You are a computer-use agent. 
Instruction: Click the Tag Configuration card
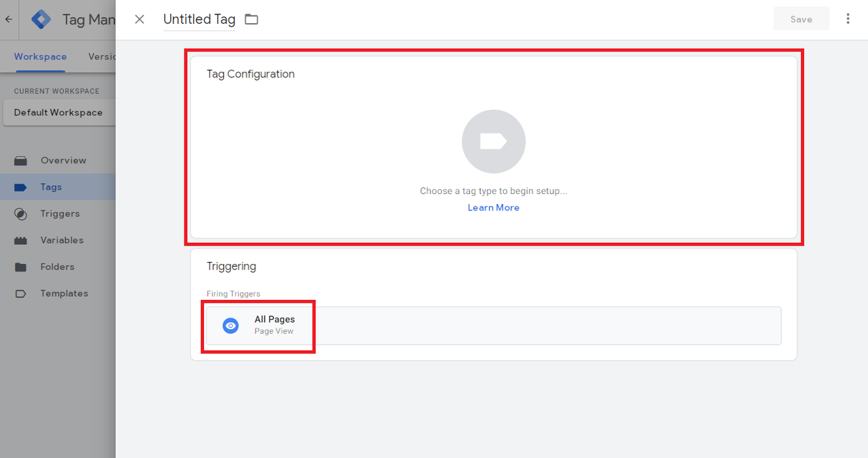(494, 147)
